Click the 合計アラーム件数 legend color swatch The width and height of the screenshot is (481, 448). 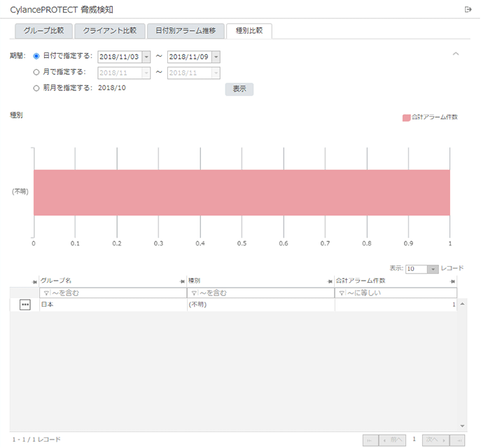[406, 118]
